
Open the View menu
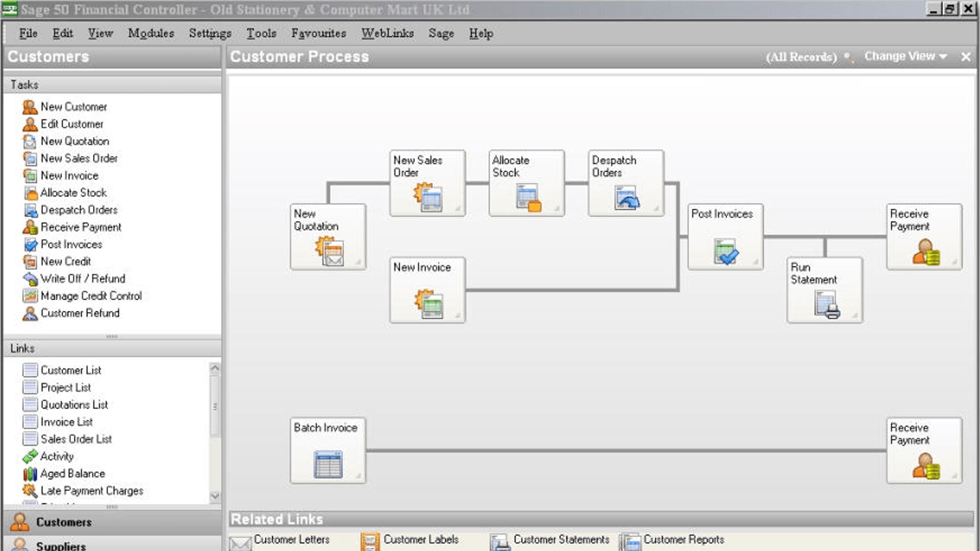[x=100, y=33]
